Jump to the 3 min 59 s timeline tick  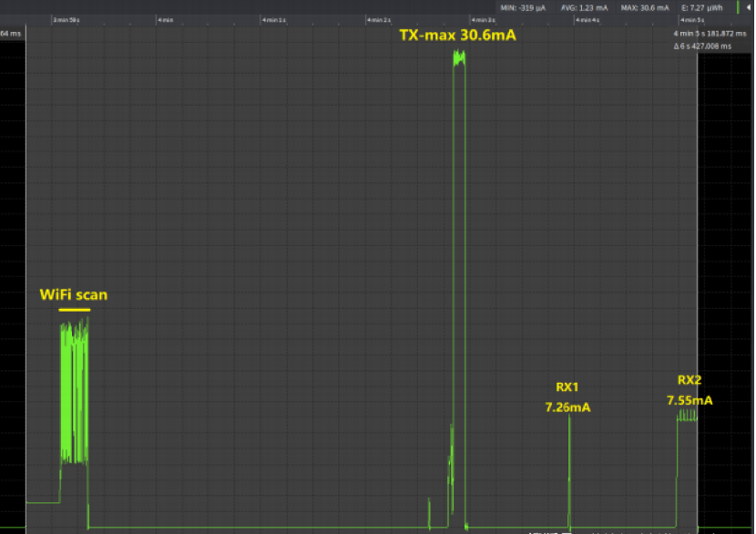[x=66, y=19]
